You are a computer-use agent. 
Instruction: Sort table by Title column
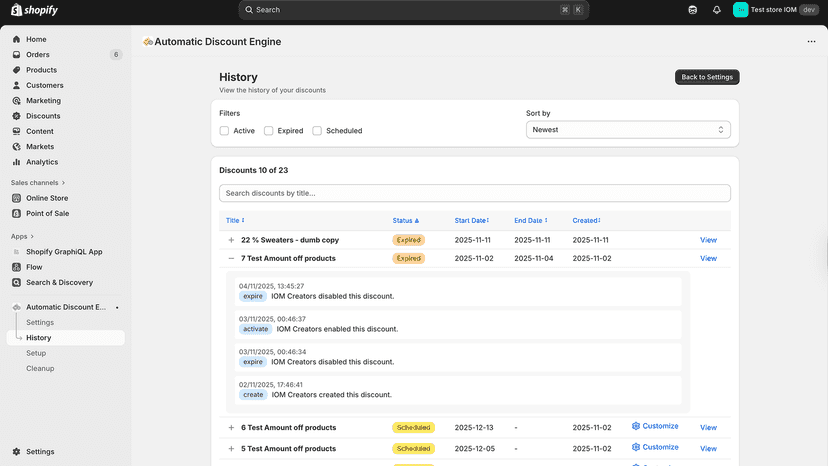tap(235, 220)
